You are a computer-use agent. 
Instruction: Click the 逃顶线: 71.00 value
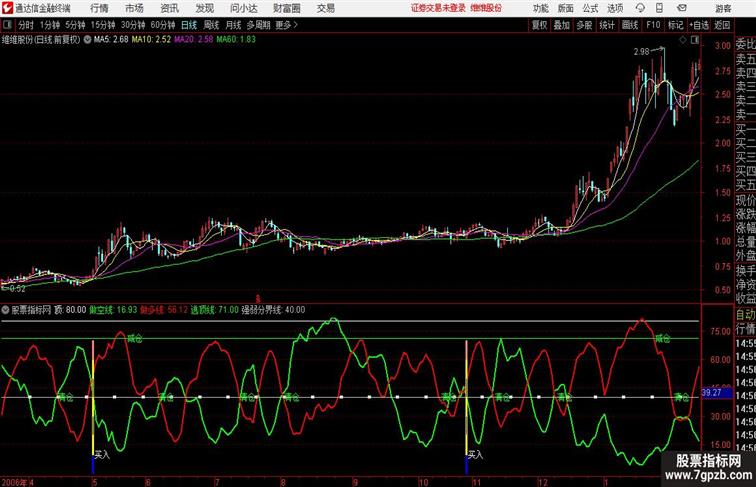coord(215,310)
